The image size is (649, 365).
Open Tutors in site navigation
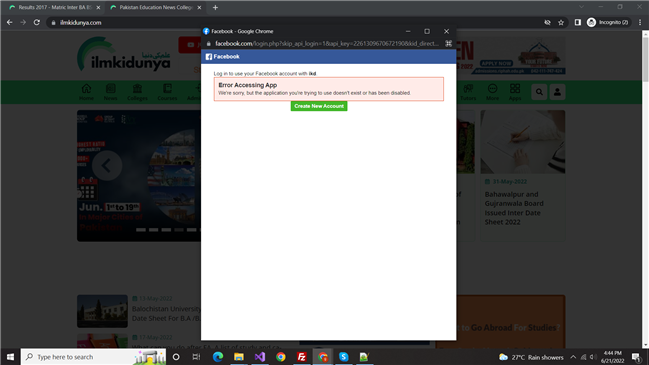[468, 92]
